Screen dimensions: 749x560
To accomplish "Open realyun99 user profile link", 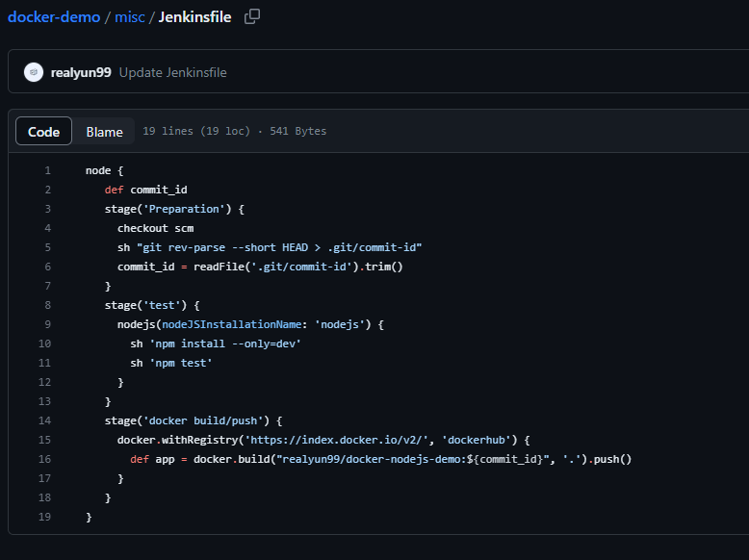I will 81,72.
